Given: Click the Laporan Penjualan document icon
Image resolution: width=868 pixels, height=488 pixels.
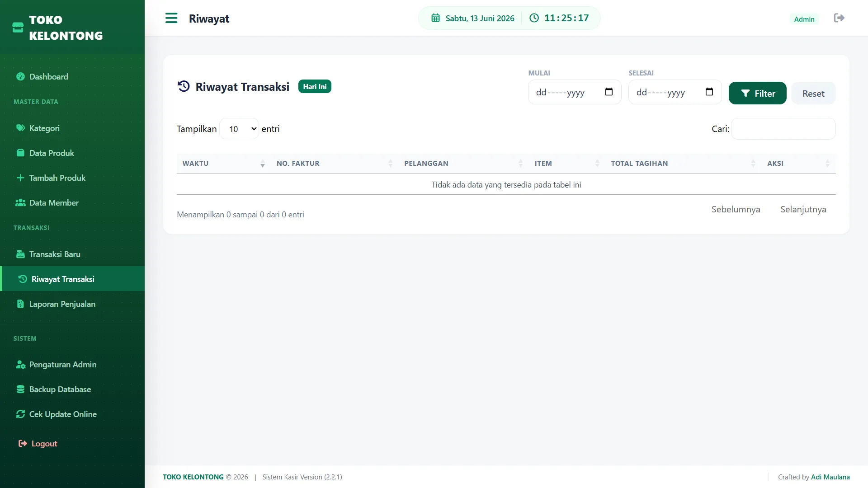Looking at the screenshot, I should [x=20, y=304].
